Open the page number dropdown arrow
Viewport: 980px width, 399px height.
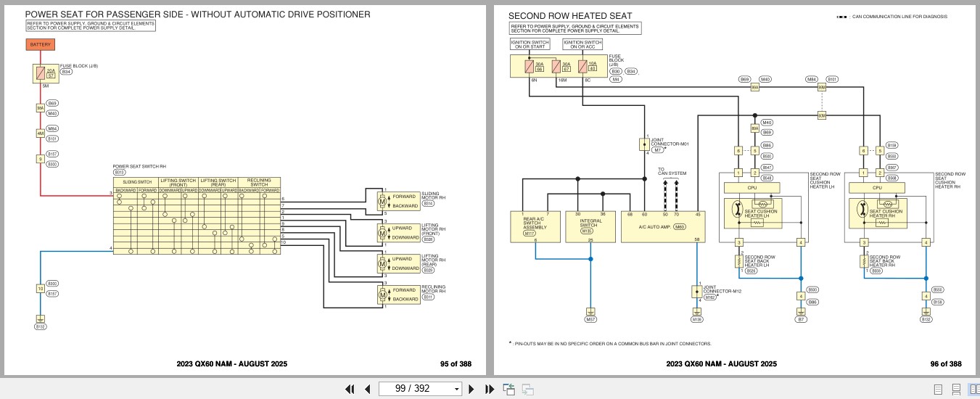[x=456, y=390]
